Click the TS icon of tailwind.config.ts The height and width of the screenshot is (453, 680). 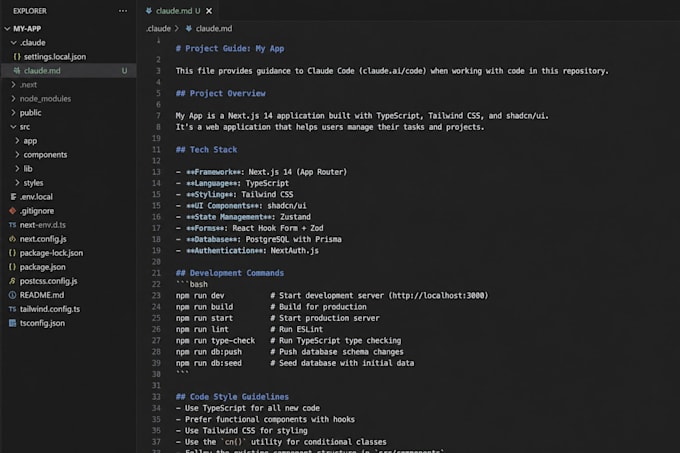13,309
